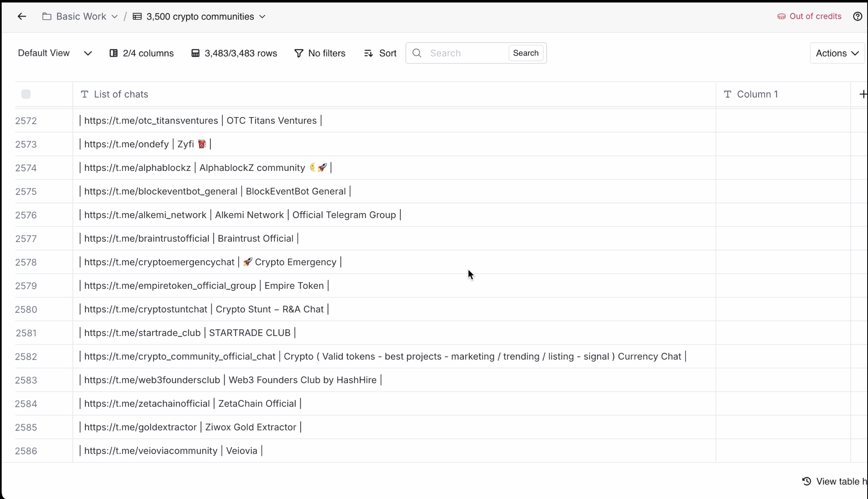
Task: Click the back arrow icon
Action: 22,17
